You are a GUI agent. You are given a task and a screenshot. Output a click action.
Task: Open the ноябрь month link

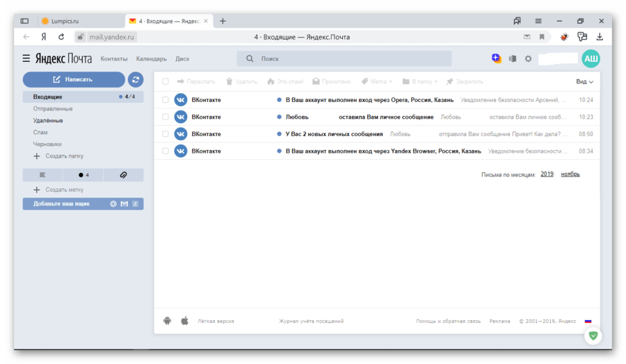click(570, 174)
